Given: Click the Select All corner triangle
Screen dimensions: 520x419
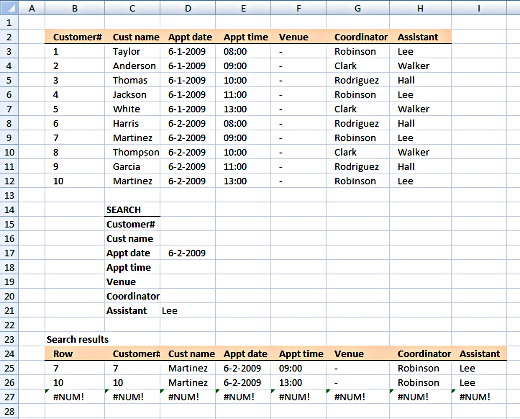Looking at the screenshot, I should 9,8.
